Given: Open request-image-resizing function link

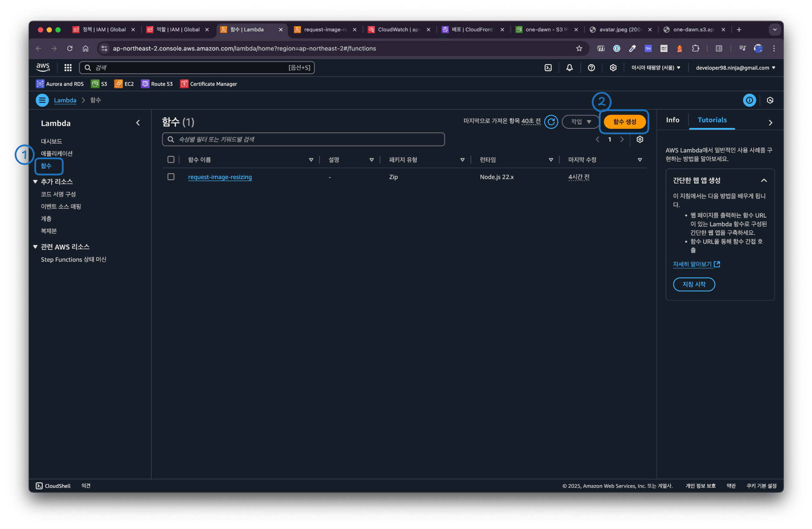Looking at the screenshot, I should (220, 177).
